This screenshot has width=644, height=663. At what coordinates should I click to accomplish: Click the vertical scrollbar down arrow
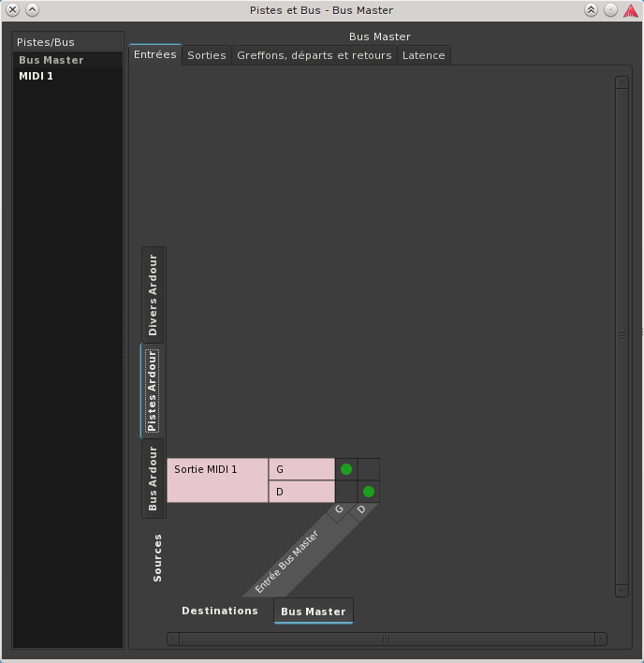point(622,590)
